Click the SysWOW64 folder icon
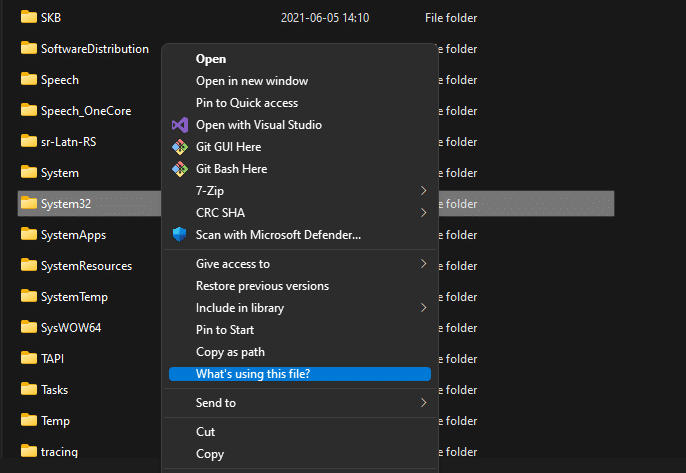 point(28,328)
